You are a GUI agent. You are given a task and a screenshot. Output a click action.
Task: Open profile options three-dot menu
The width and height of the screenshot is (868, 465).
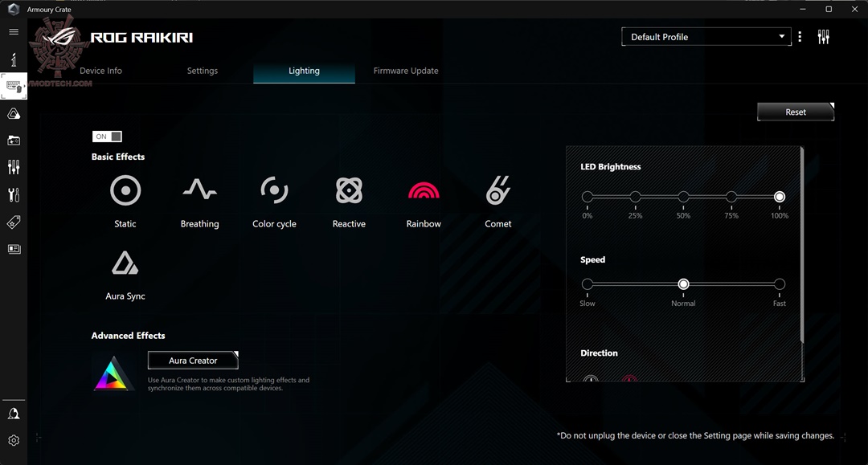800,37
